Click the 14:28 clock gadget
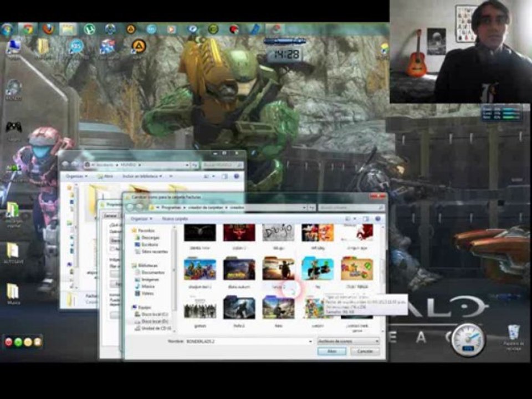Screen dimensions: 532x399 [286, 54]
